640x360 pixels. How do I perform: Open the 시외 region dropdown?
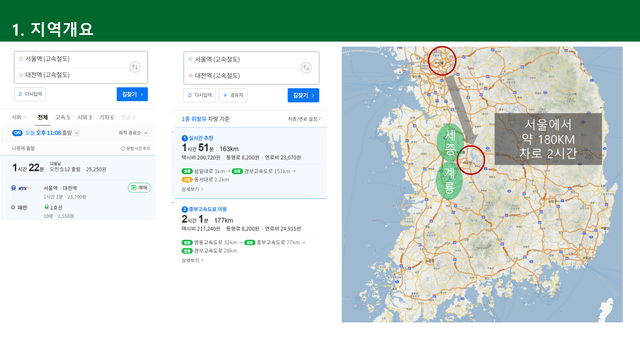19,118
